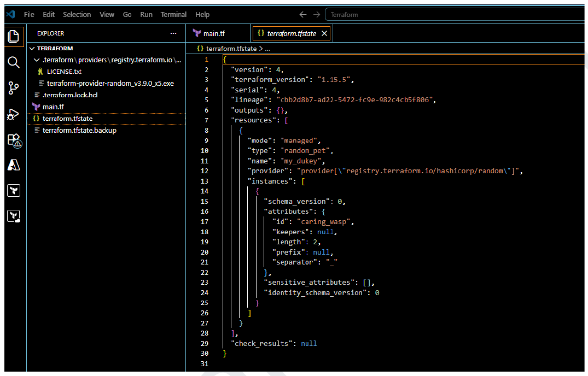Close the terraform.tfstate tab
This screenshot has height=376, width=588.
click(x=324, y=33)
